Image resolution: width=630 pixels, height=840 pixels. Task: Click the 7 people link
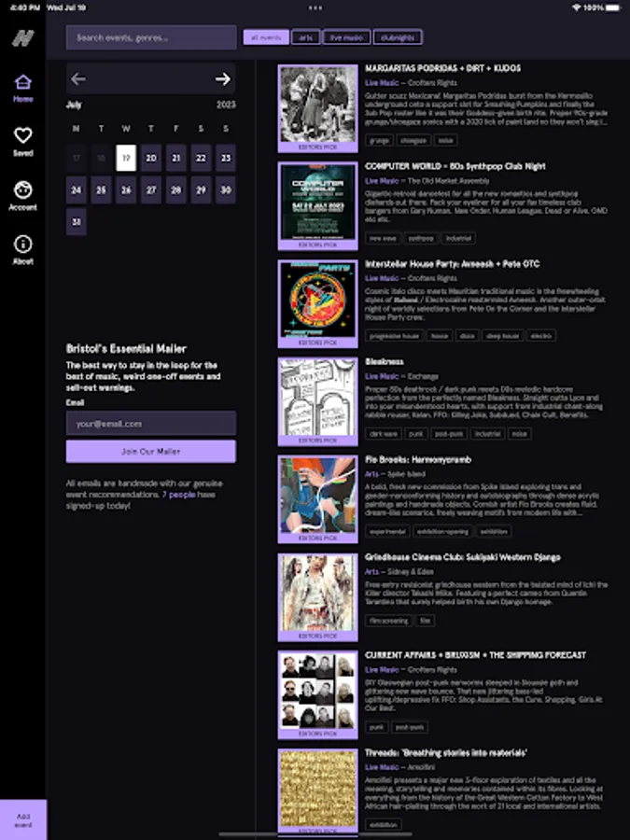(179, 495)
